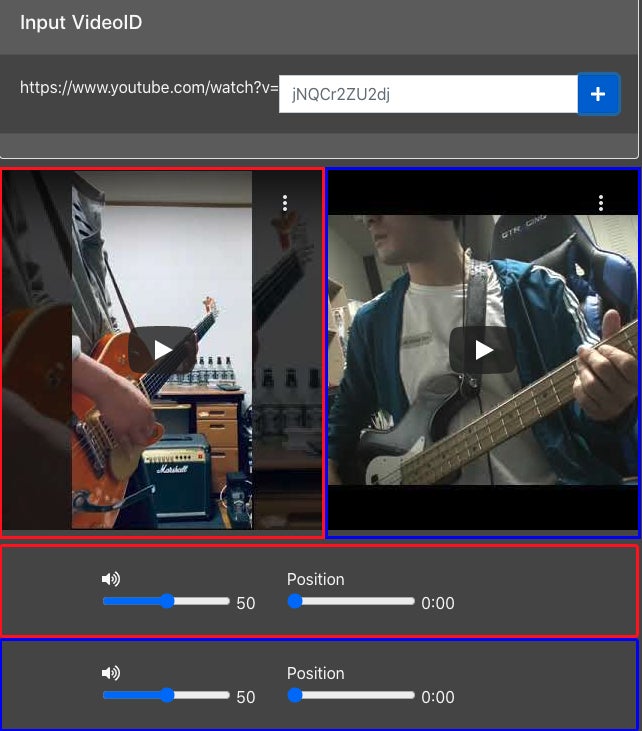Click Position slider handle in blue panel
This screenshot has width=642, height=731.
pyautogui.click(x=295, y=695)
